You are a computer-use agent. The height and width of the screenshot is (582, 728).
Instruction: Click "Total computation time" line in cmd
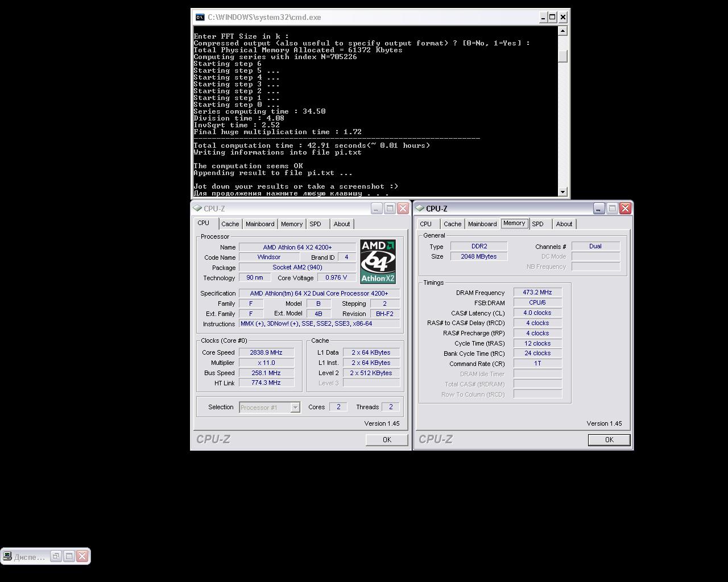[312, 145]
